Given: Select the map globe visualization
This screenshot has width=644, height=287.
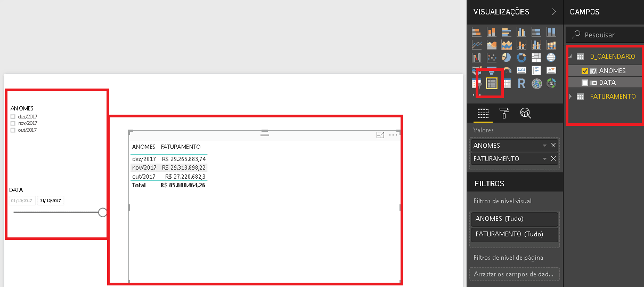Looking at the screenshot, I should [551, 58].
